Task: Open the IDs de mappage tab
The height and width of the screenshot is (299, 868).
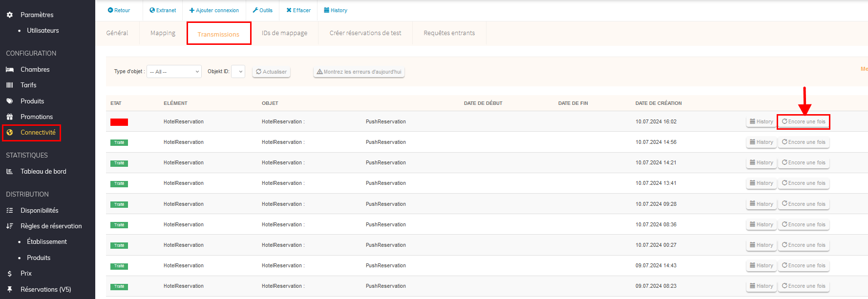Action: click(284, 33)
